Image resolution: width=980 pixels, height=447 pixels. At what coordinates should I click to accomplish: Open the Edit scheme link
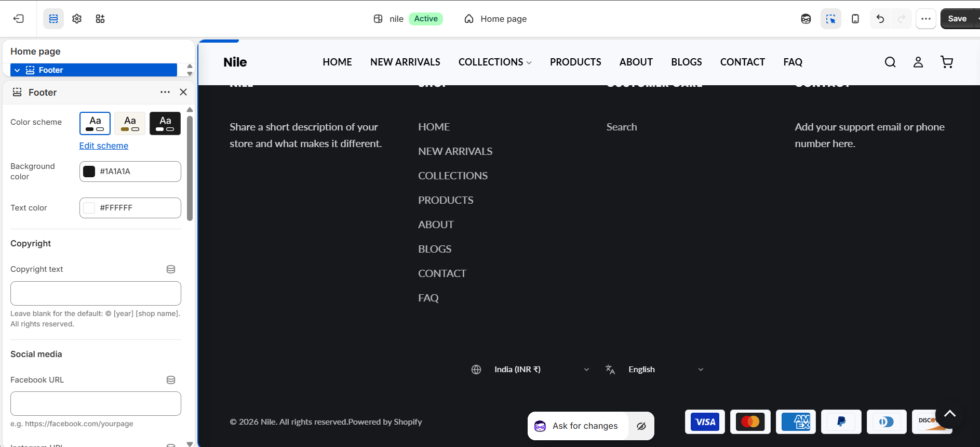(x=104, y=146)
